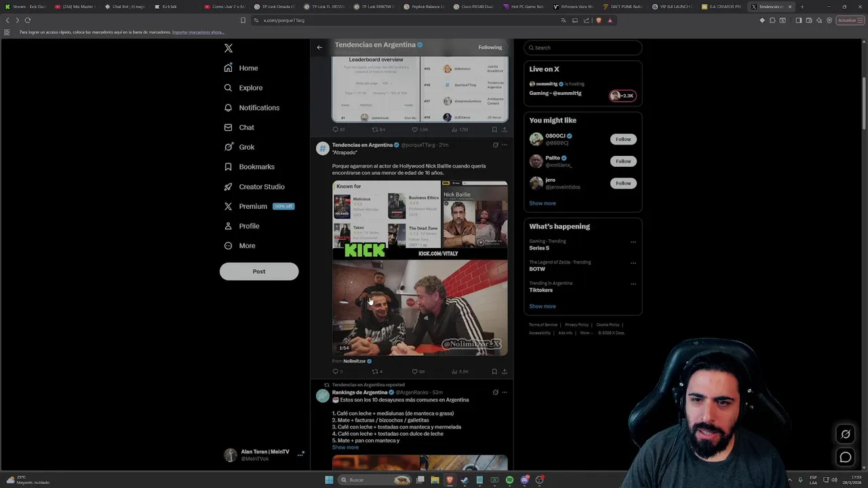Open the Windows Start menu
This screenshot has height=488, width=868.
coord(329,480)
